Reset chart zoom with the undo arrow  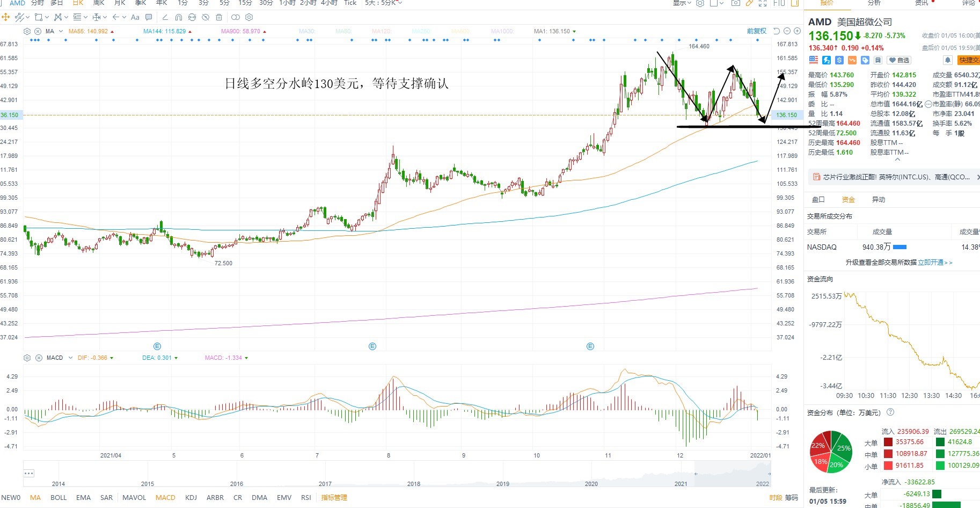coord(777,31)
